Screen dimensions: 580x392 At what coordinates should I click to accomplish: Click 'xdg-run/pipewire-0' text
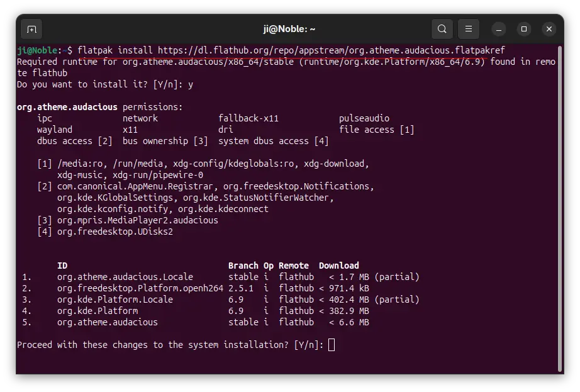point(157,176)
